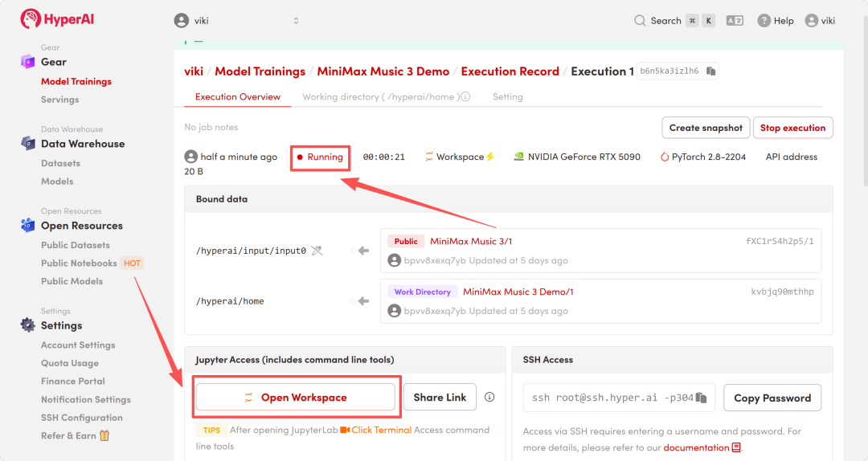Click the Public badge on MiniMax Music
This screenshot has width=868, height=461.
[x=406, y=241]
